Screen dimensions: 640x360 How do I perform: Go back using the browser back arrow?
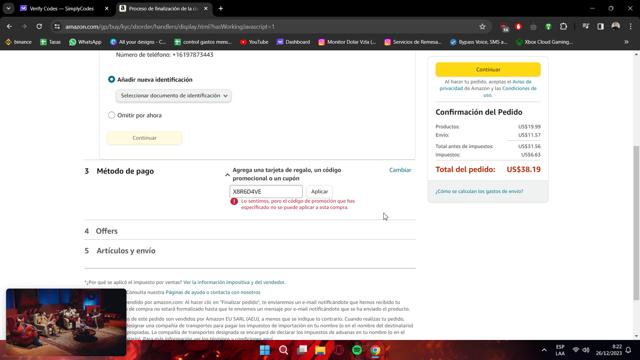[9, 27]
